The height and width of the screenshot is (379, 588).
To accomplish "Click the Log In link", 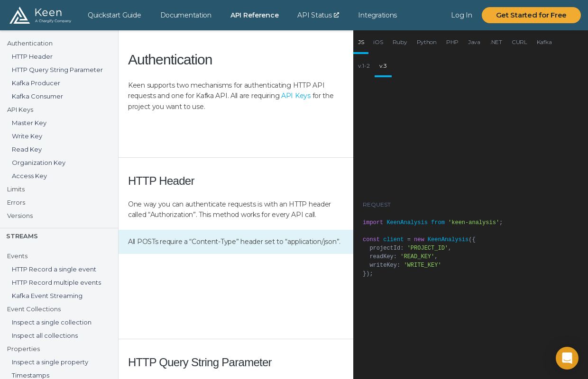I will (461, 15).
